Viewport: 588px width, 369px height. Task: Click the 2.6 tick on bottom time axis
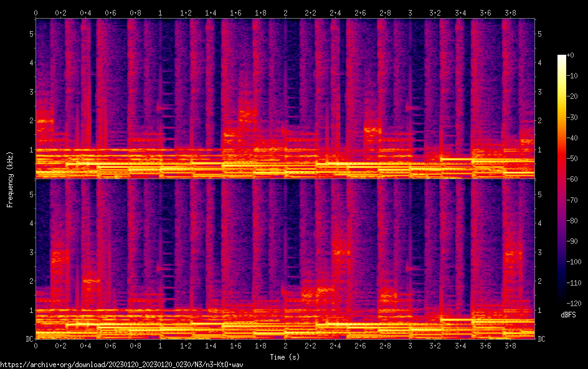[360, 345]
